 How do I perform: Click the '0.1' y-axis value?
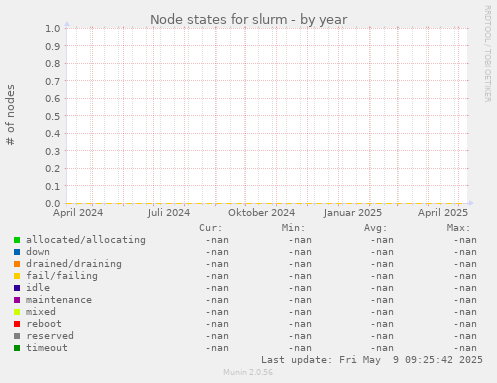point(53,186)
